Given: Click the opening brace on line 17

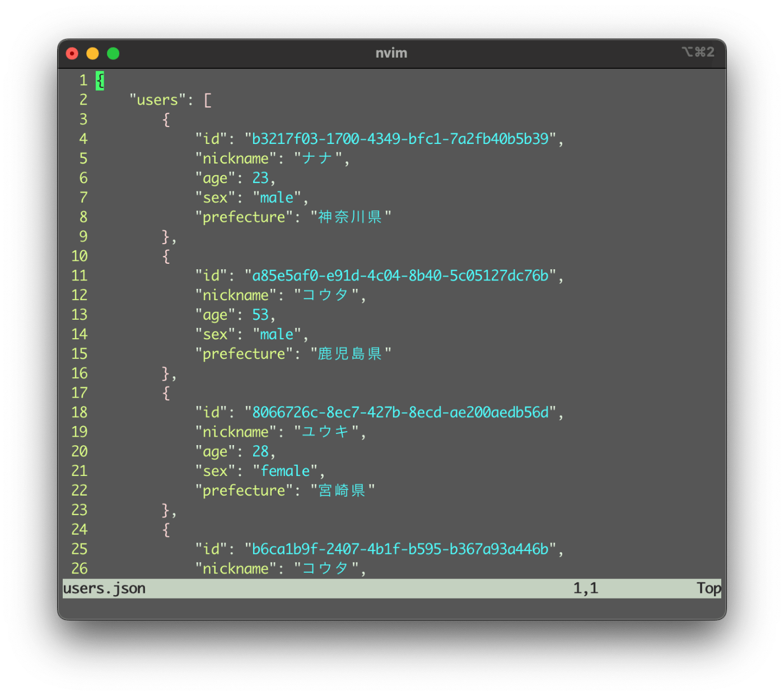Looking at the screenshot, I should coord(166,393).
